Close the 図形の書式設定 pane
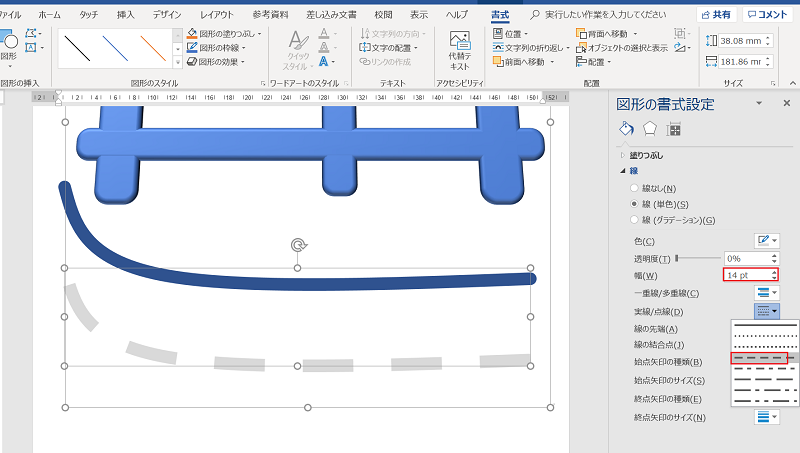Image resolution: width=800 pixels, height=453 pixels. coord(787,103)
